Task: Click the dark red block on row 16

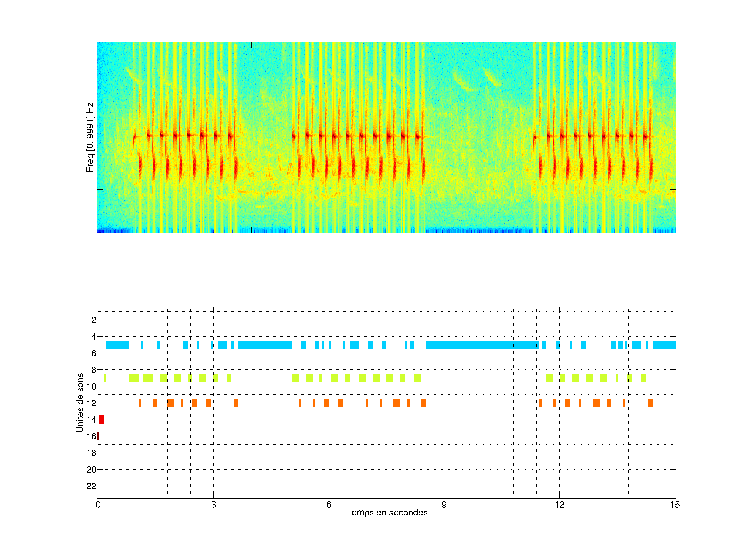Action: tap(98, 436)
